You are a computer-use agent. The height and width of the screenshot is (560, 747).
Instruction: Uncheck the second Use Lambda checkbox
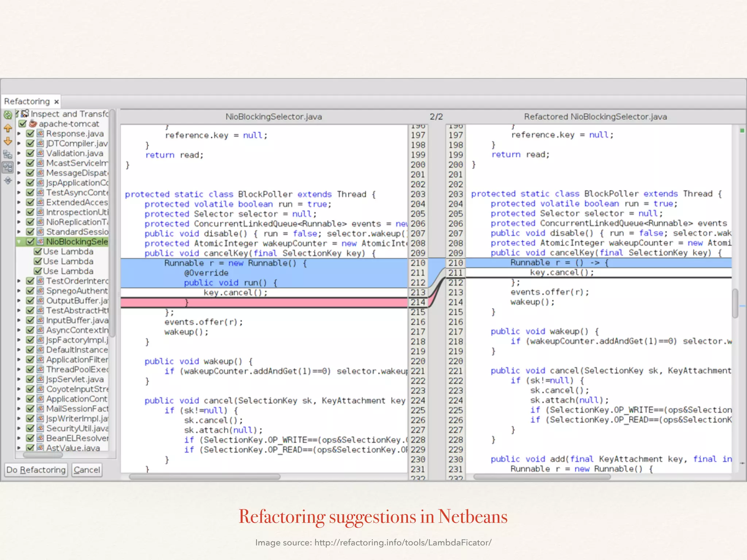tap(38, 261)
